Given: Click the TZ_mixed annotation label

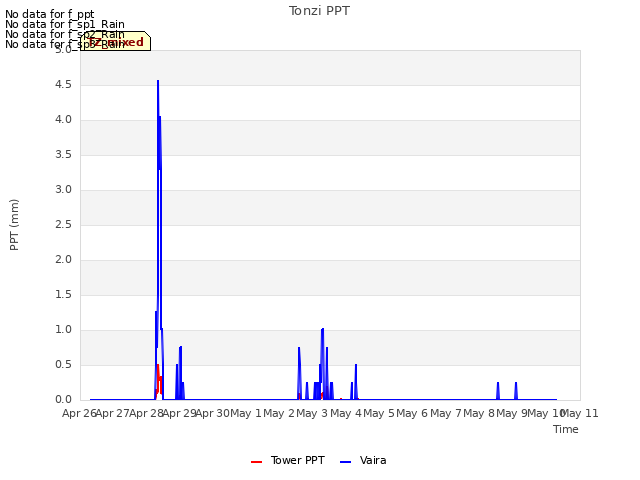Looking at the screenshot, I should tap(116, 42).
